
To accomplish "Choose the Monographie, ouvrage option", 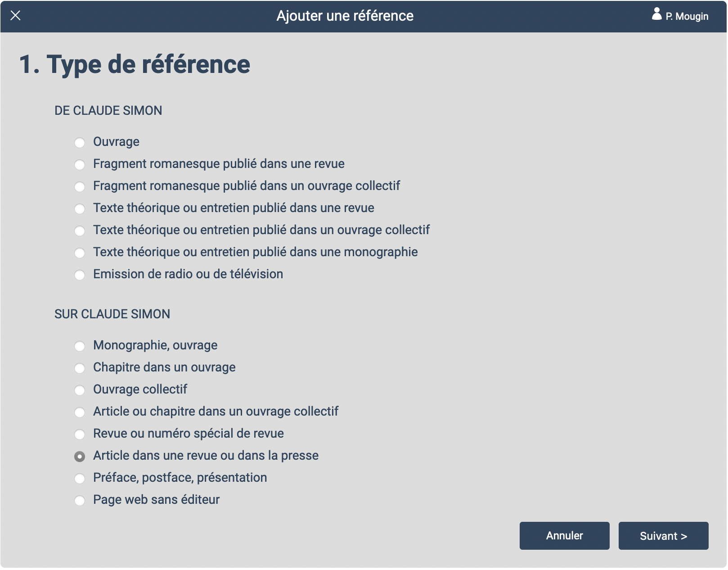I will (80, 346).
